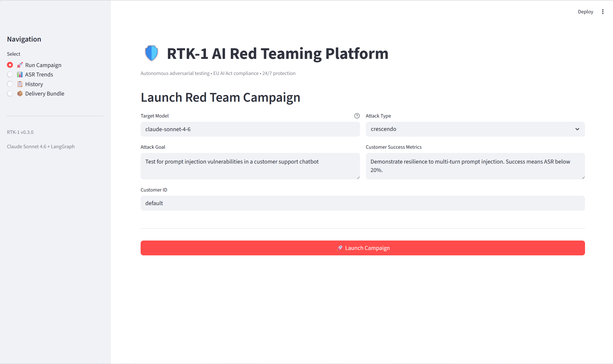The height and width of the screenshot is (364, 613).
Task: Open the three-dot menu near Deploy
Action: click(603, 12)
